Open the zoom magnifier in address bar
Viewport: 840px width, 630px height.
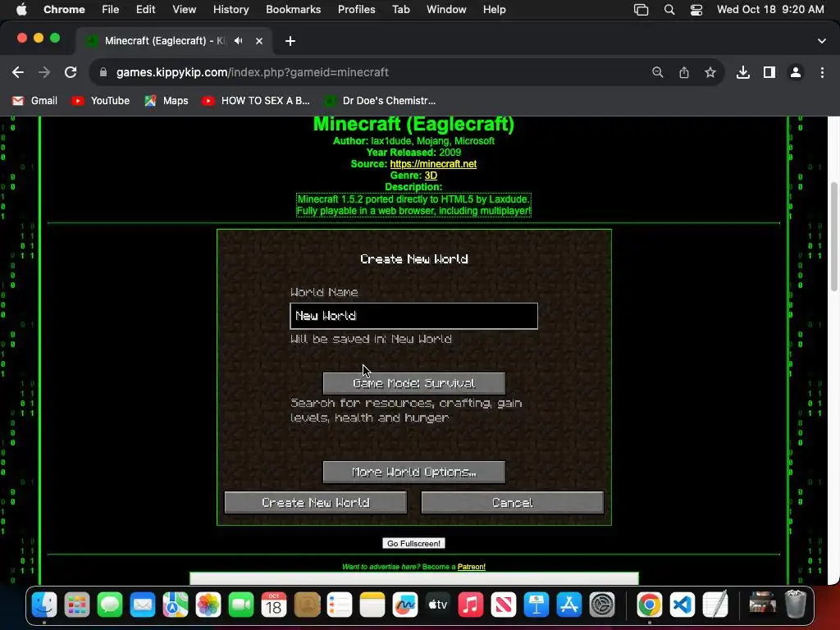click(x=657, y=72)
